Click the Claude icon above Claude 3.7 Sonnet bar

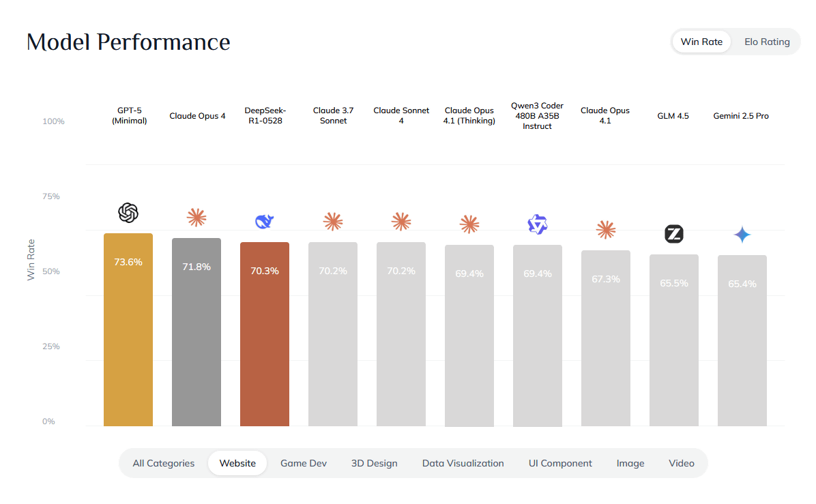[x=333, y=221]
